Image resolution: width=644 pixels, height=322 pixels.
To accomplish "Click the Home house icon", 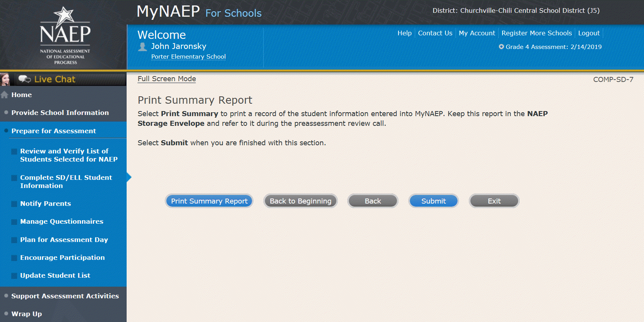I will (5, 95).
